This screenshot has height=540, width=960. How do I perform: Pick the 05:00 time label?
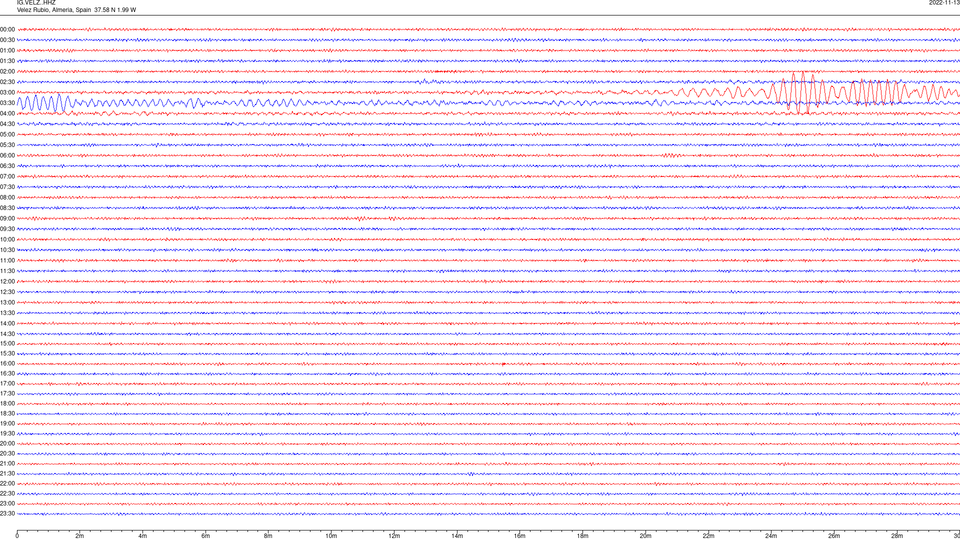[x=7, y=135]
